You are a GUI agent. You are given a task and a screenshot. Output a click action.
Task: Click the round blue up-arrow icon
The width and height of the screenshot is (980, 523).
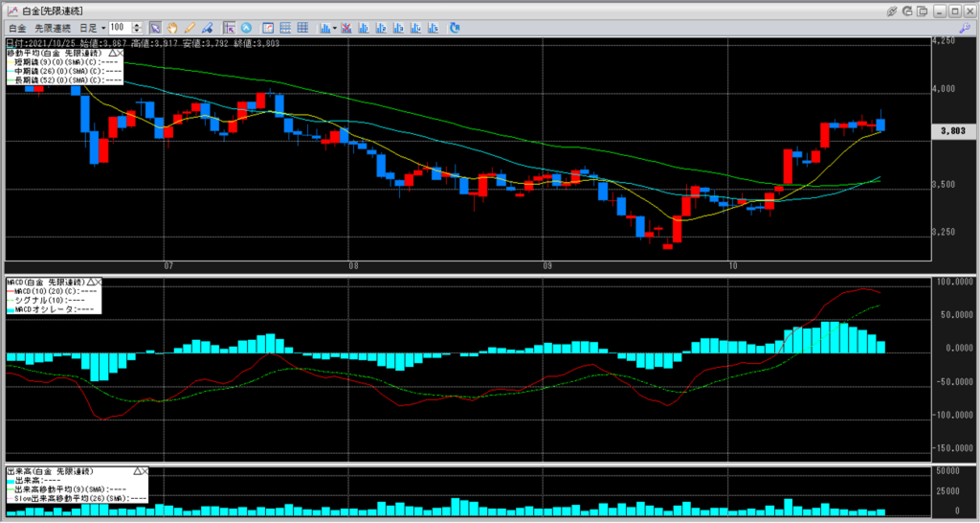[246, 28]
